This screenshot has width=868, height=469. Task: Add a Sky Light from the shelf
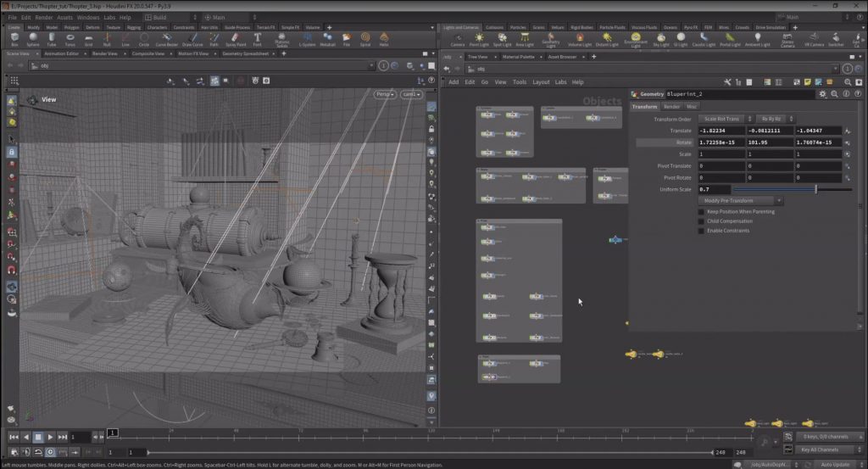(x=661, y=39)
